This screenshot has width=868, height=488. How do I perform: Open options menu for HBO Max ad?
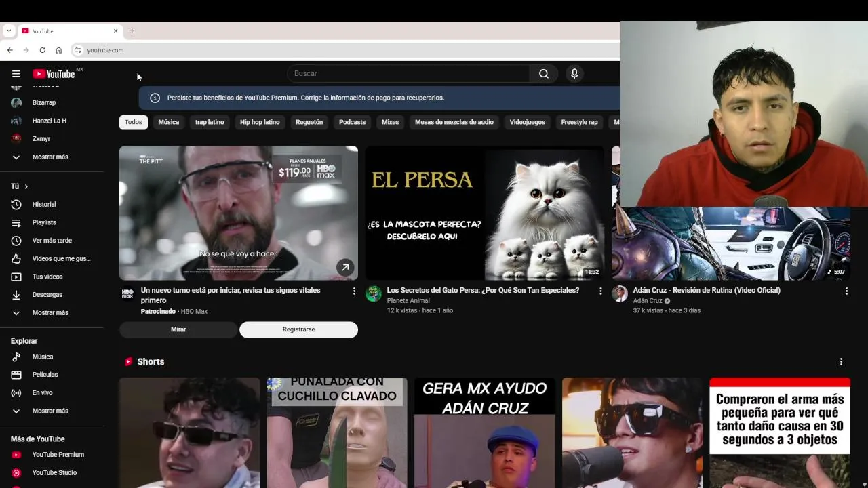click(354, 291)
